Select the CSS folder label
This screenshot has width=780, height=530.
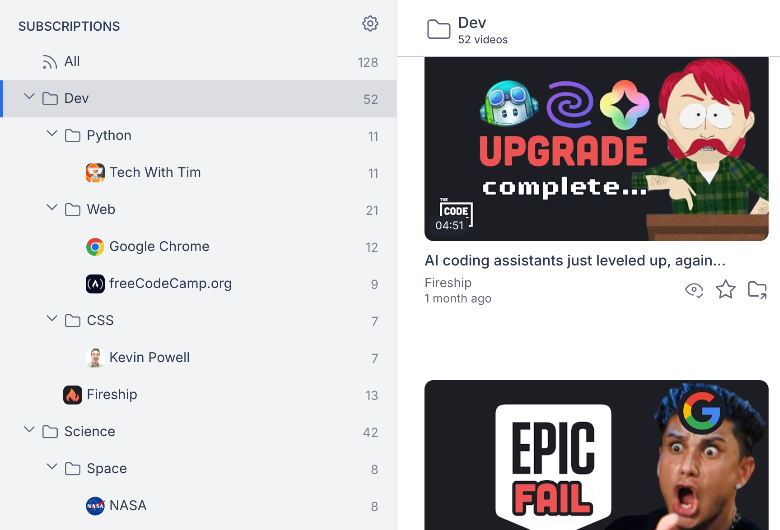[100, 321]
